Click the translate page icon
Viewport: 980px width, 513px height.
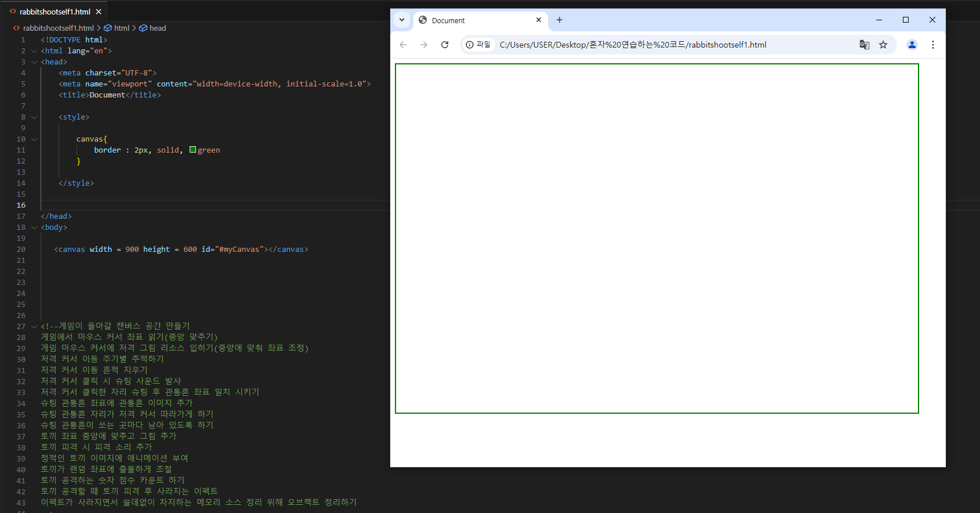[865, 45]
